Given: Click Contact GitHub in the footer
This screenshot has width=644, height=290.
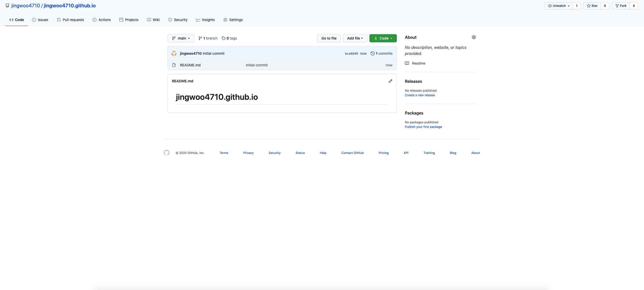Looking at the screenshot, I should point(352,153).
